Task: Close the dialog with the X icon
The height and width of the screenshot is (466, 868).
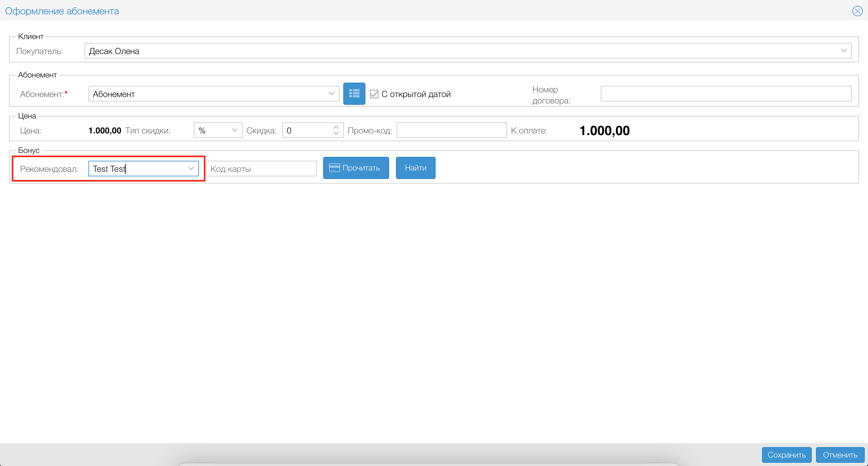Action: (x=857, y=11)
